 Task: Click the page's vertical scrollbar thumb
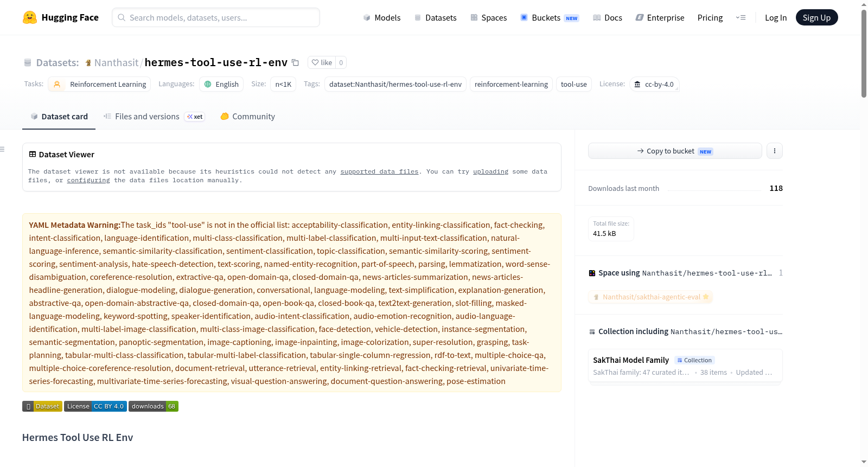tap(864, 53)
